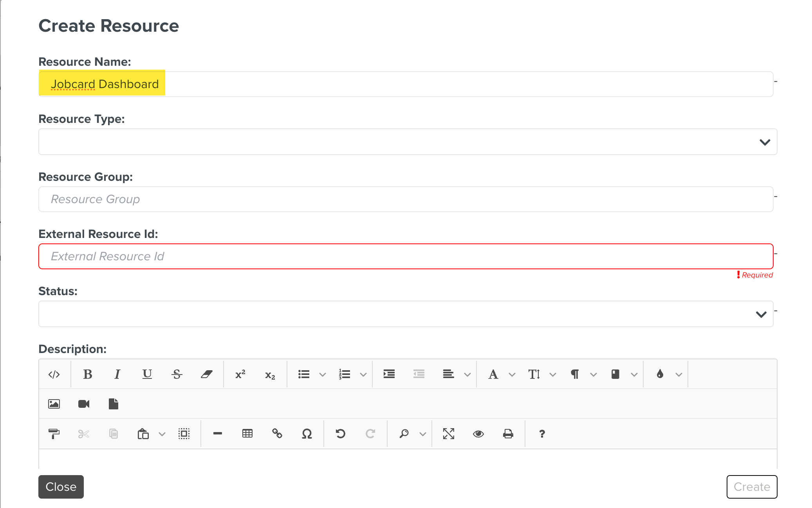This screenshot has height=508, width=812.
Task: Insert a hyperlink via link icon
Action: 277,434
